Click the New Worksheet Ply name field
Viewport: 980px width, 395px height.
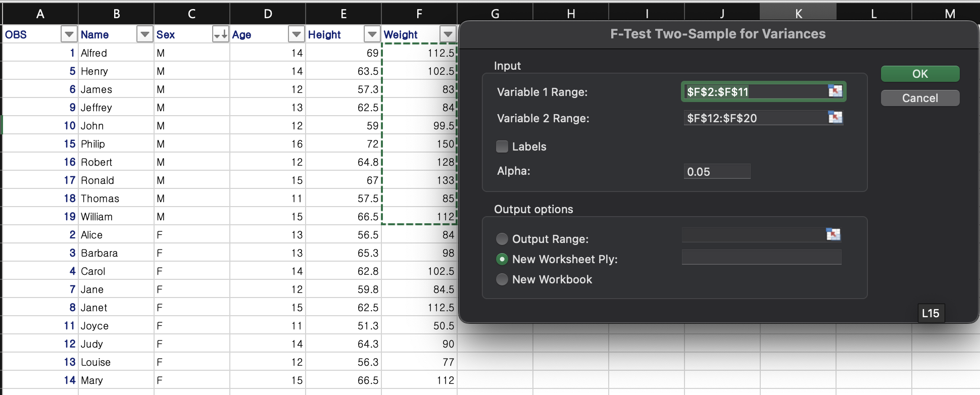761,257
